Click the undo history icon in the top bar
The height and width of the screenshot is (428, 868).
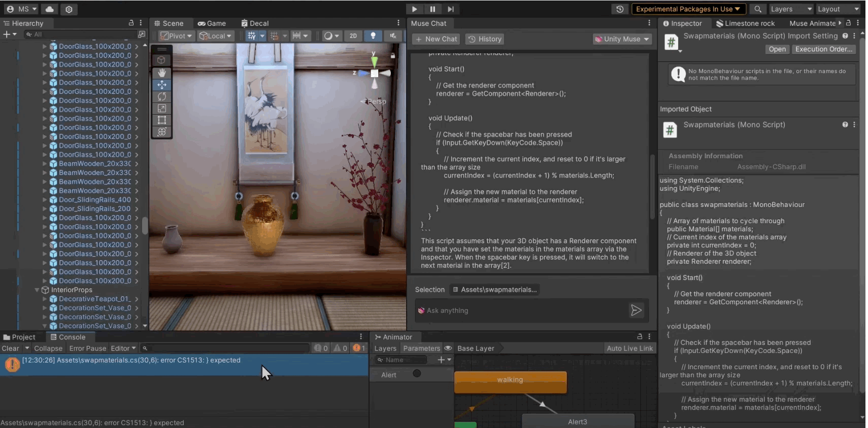(x=620, y=9)
